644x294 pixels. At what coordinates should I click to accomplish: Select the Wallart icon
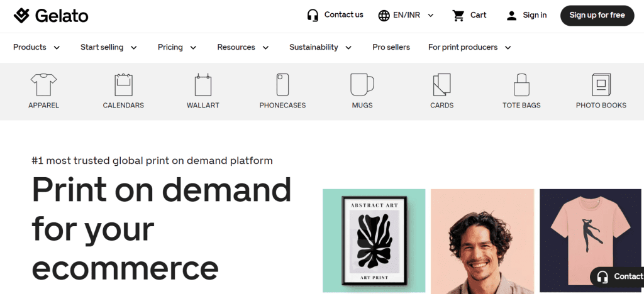(203, 84)
